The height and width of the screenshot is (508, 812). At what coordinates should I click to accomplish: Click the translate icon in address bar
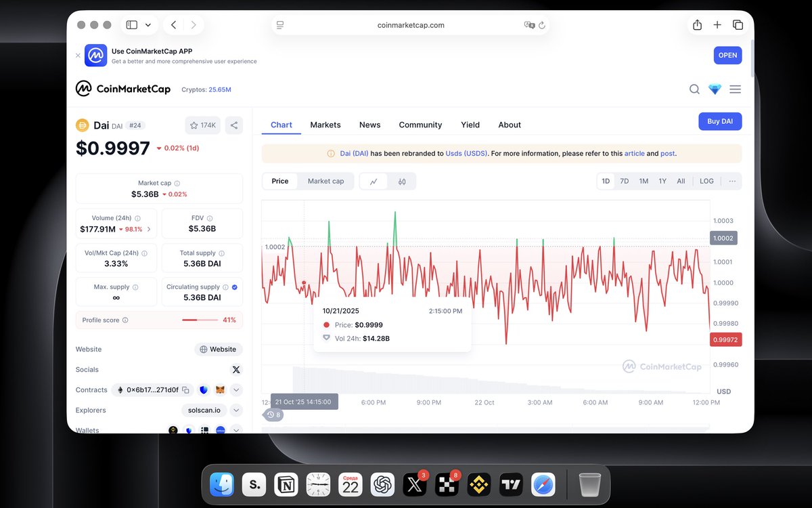click(x=529, y=25)
